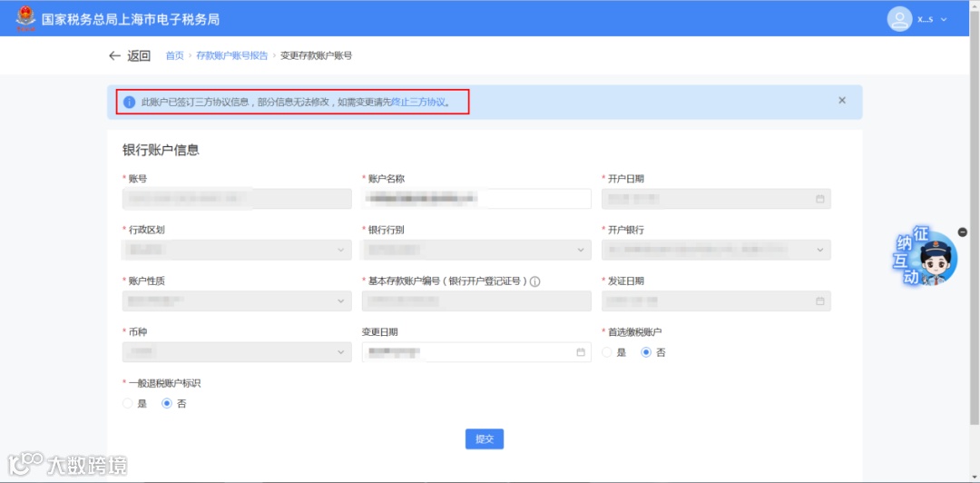Go to 首页 breadcrumb
This screenshot has height=483, width=980.
[174, 55]
